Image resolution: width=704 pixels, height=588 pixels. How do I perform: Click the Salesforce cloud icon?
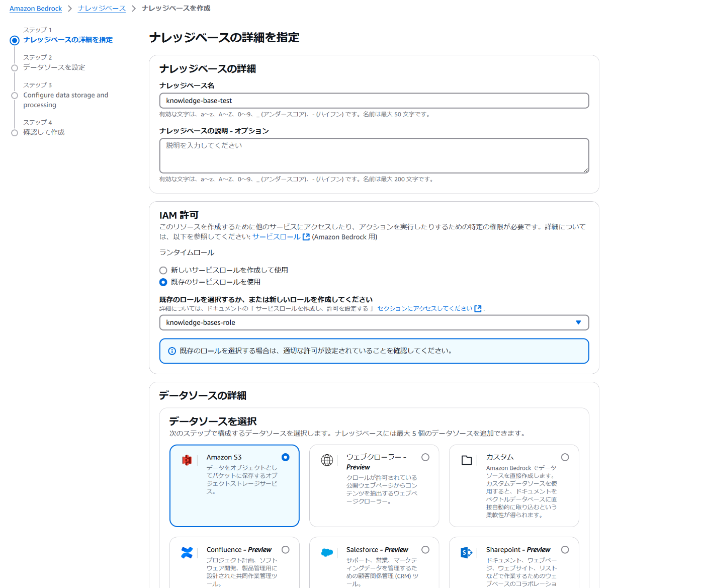(x=327, y=552)
